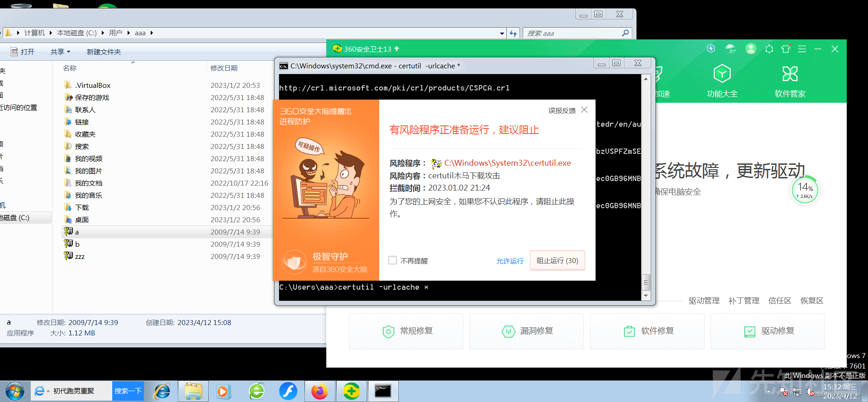This screenshot has height=402, width=868.
Task: Click the Windows Start button
Action: tap(15, 391)
